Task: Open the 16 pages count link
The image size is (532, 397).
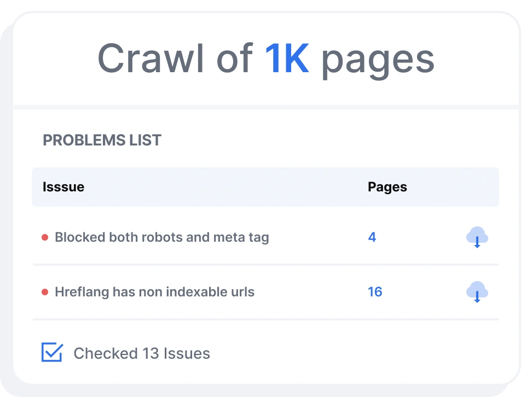Action: 375,292
